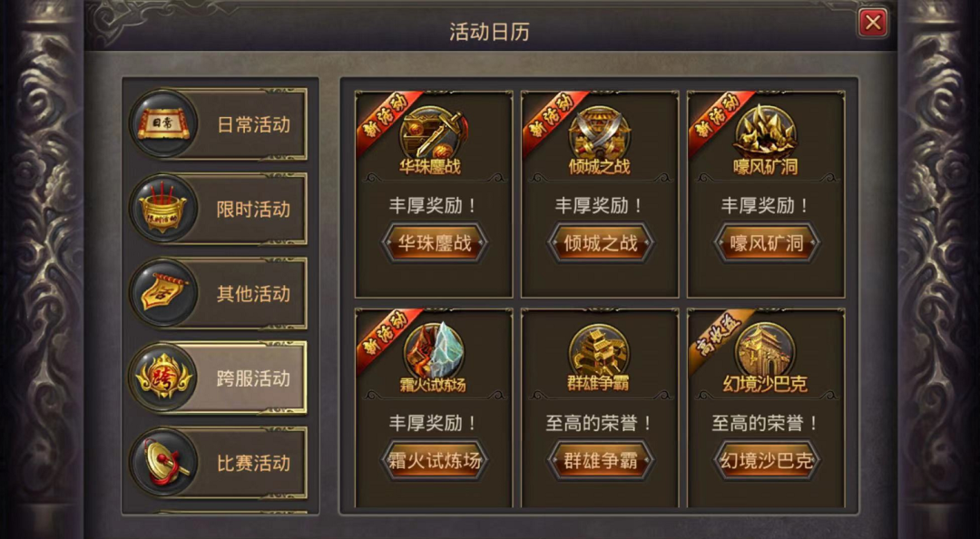Click the 华珠鏖战 treasure chest icon

coord(434,132)
